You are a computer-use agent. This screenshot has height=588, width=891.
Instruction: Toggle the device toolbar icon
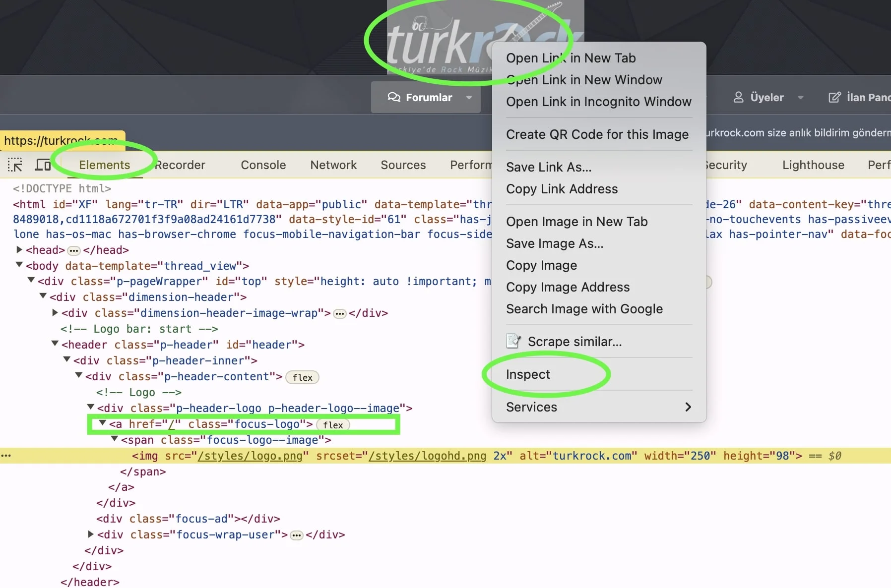tap(43, 165)
